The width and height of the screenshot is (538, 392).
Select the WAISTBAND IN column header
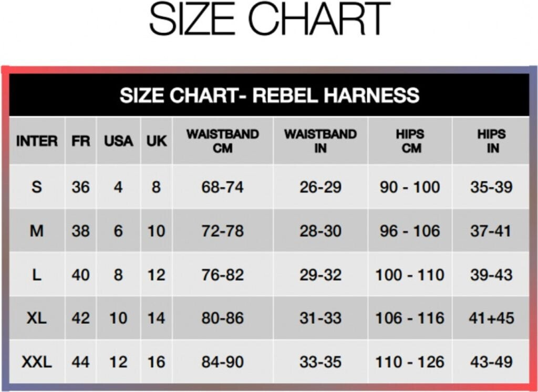320,141
